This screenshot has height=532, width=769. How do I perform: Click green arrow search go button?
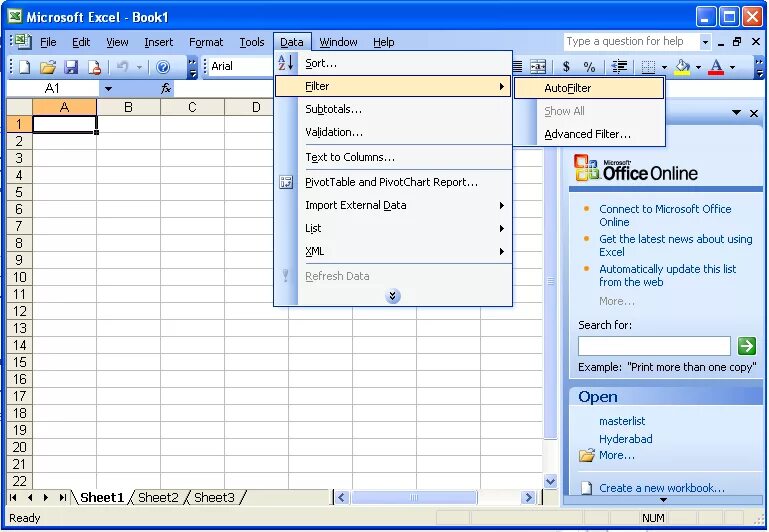746,346
